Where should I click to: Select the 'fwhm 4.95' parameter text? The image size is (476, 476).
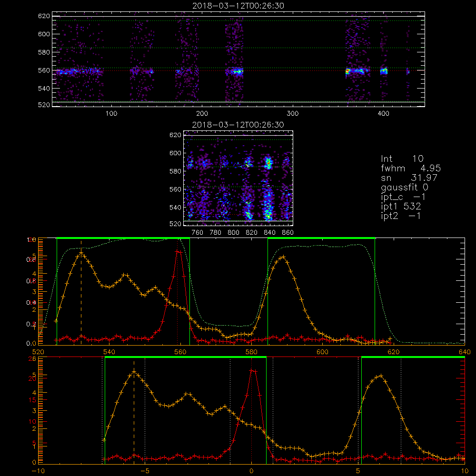coord(411,168)
